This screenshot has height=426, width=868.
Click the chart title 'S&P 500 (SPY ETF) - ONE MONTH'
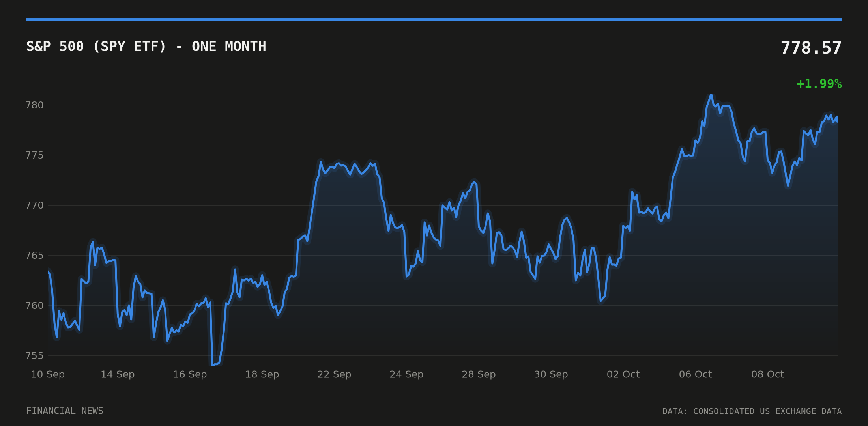(146, 47)
